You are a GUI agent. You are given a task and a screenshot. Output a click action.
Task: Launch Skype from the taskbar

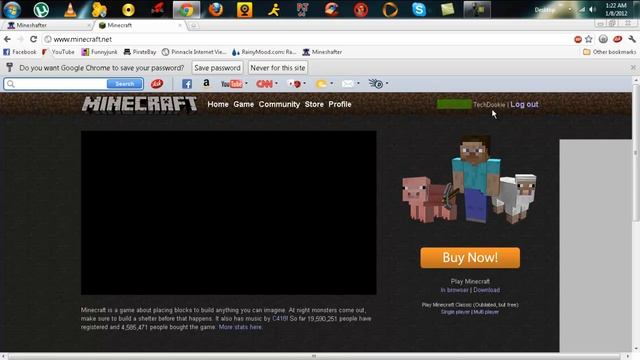[x=419, y=9]
